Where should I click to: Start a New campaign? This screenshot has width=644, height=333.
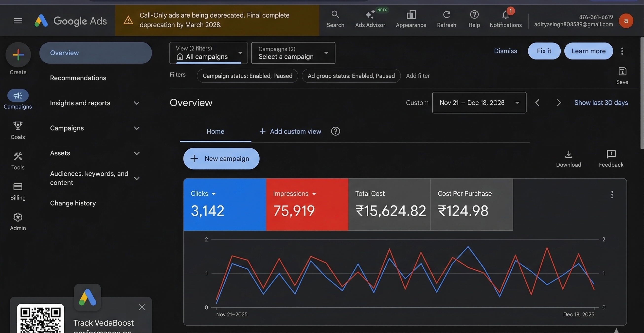click(221, 158)
